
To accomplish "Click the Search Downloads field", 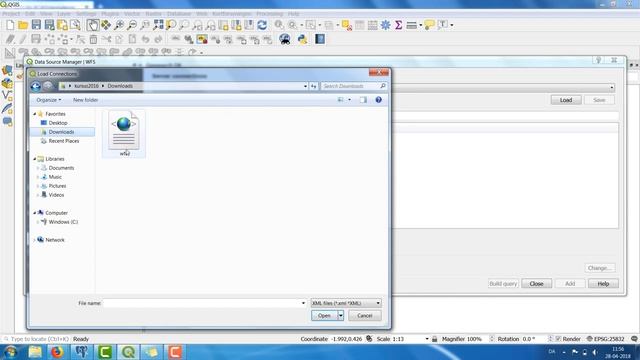I will click(x=353, y=86).
